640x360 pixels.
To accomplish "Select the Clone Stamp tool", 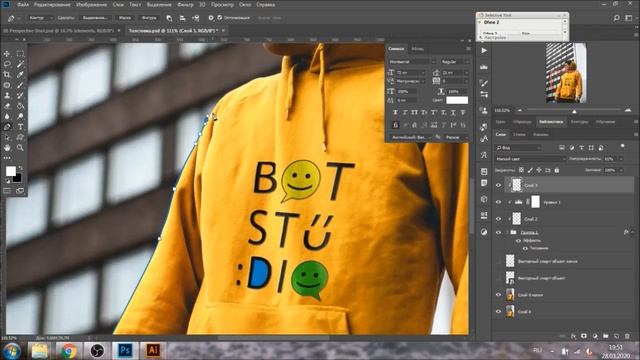I will pyautogui.click(x=7, y=96).
